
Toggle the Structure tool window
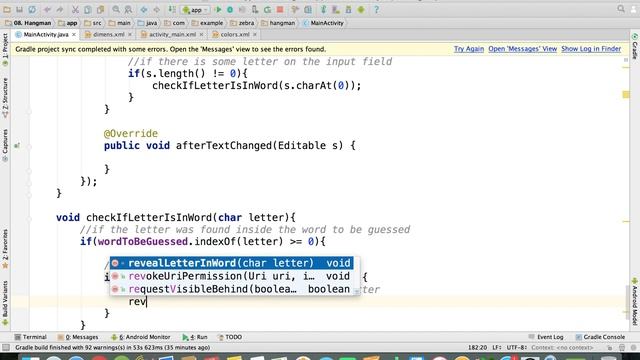coord(5,98)
